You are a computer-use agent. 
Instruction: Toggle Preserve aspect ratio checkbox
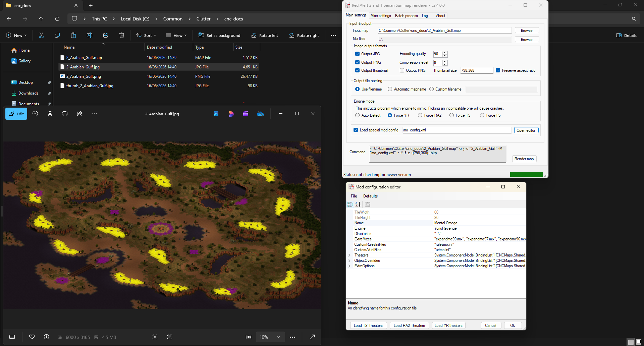coord(498,70)
